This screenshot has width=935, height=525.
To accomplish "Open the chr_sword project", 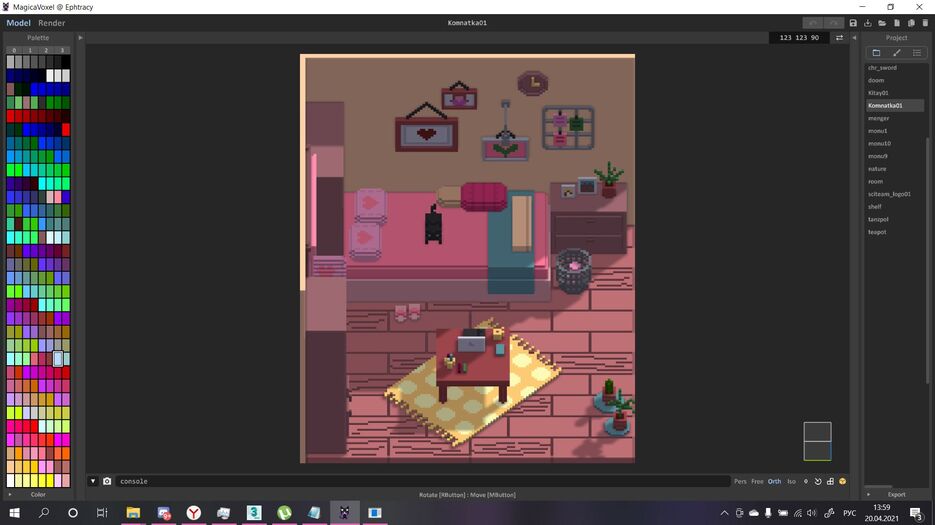I will pyautogui.click(x=882, y=67).
